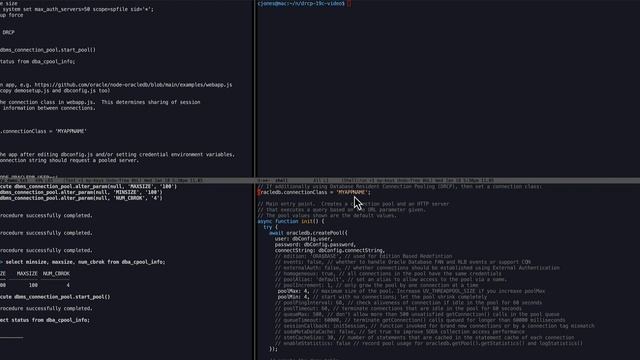Click the alter_param 'MINSIZE', '100' command
Image resolution: width=640 pixels, height=360 pixels.
(x=81, y=192)
